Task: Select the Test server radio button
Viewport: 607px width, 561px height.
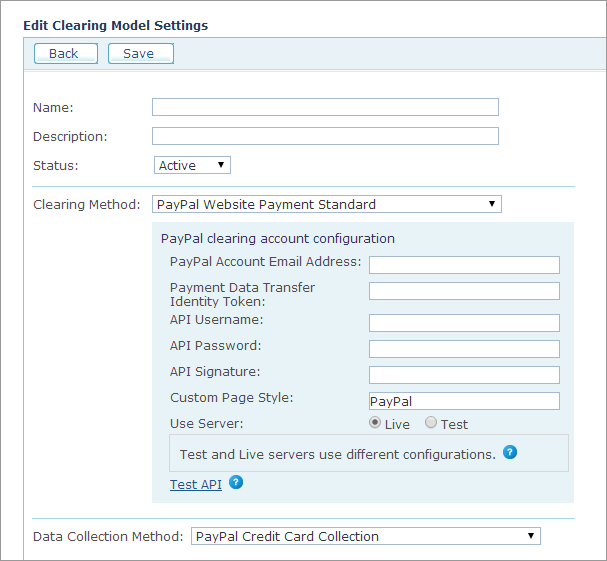Action: click(431, 422)
